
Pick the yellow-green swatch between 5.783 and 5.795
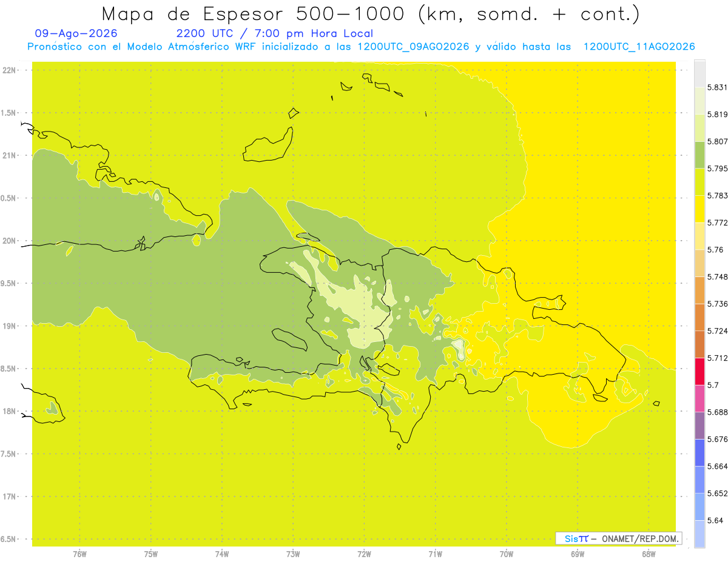pyautogui.click(x=699, y=182)
